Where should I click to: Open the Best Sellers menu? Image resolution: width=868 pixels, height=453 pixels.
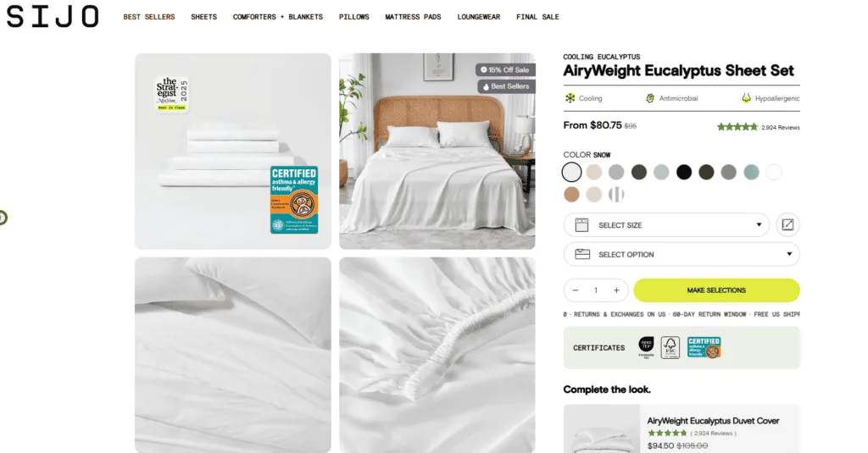149,17
